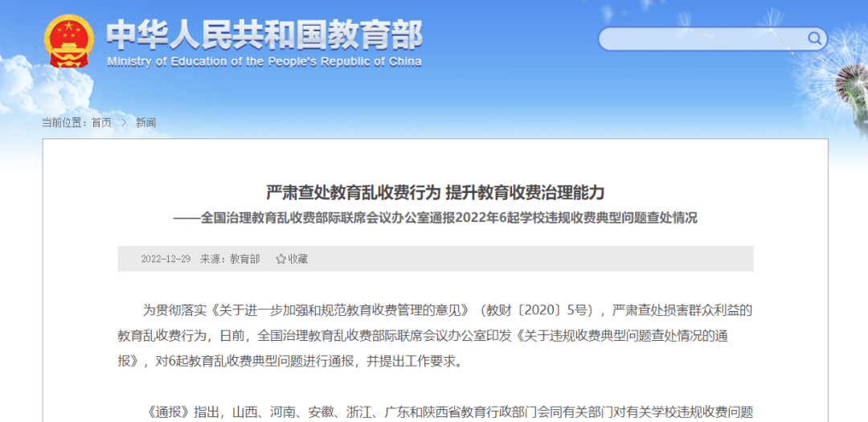Image resolution: width=868 pixels, height=422 pixels.
Task: Click the national emblem logo
Action: click(x=69, y=42)
